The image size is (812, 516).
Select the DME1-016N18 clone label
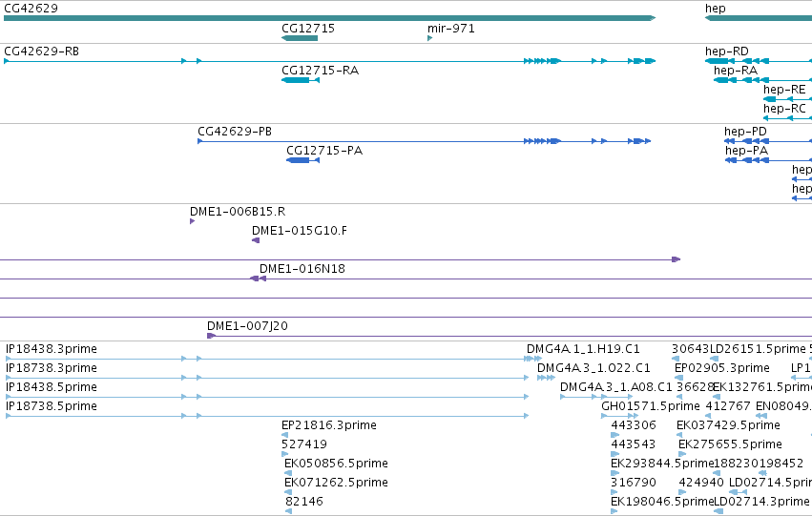[x=302, y=269]
